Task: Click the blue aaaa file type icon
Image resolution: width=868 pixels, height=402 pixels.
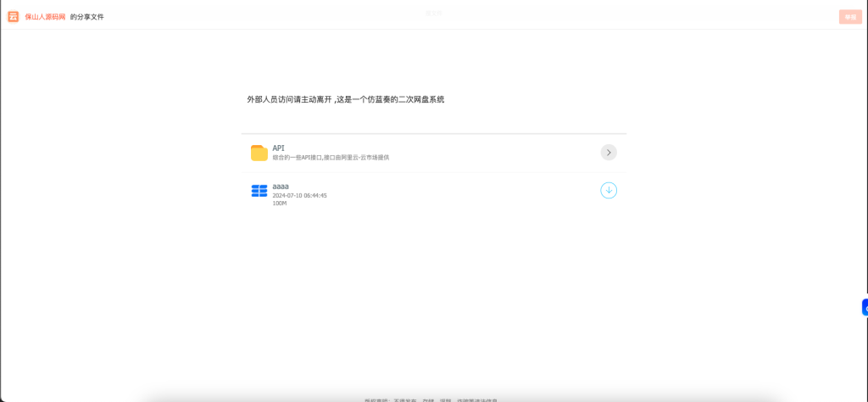Action: click(259, 191)
